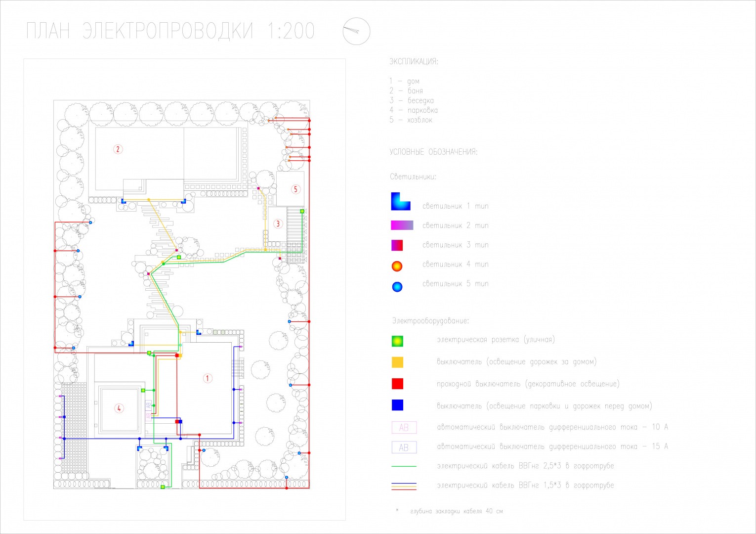The height and width of the screenshot is (534, 756).
Task: Click circled number 2 on the bathhouse
Action: [118, 149]
